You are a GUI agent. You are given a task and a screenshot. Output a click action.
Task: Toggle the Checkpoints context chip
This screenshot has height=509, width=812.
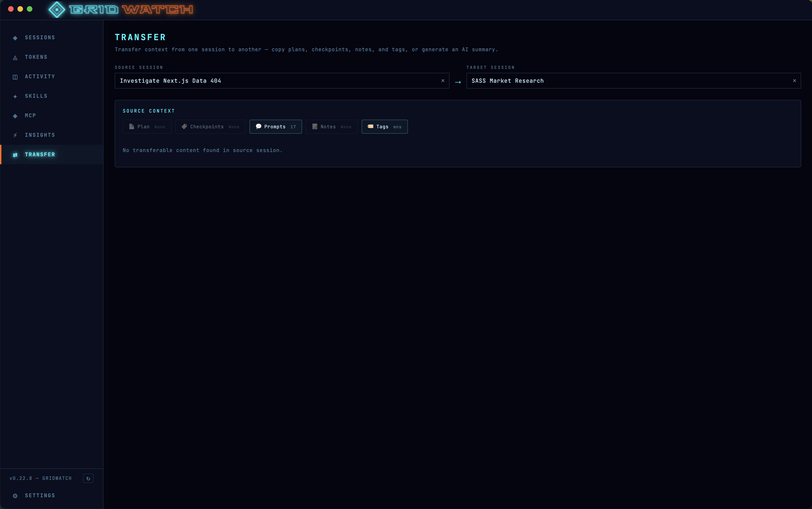coord(210,127)
